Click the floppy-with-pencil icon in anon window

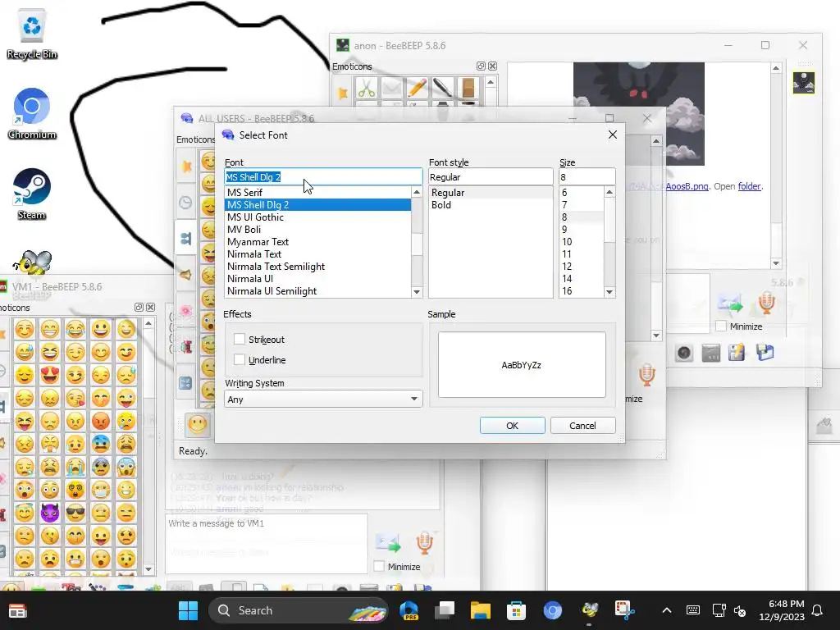pyautogui.click(x=737, y=353)
